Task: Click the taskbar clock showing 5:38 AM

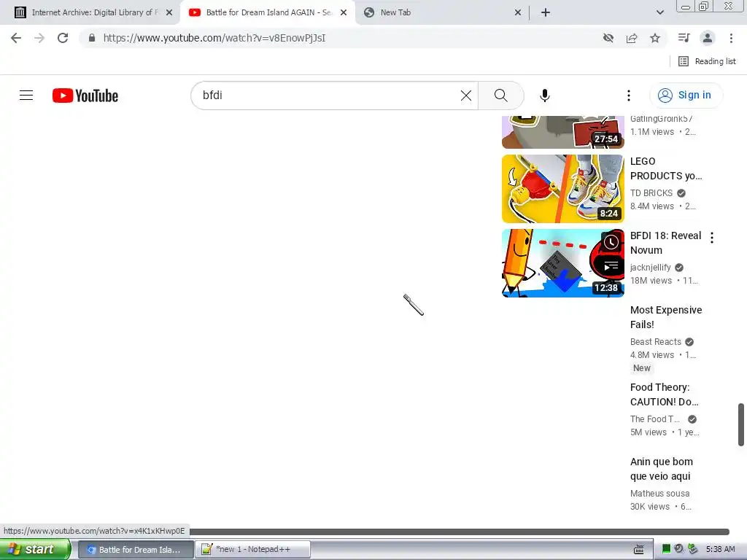Action: pyautogui.click(x=720, y=550)
